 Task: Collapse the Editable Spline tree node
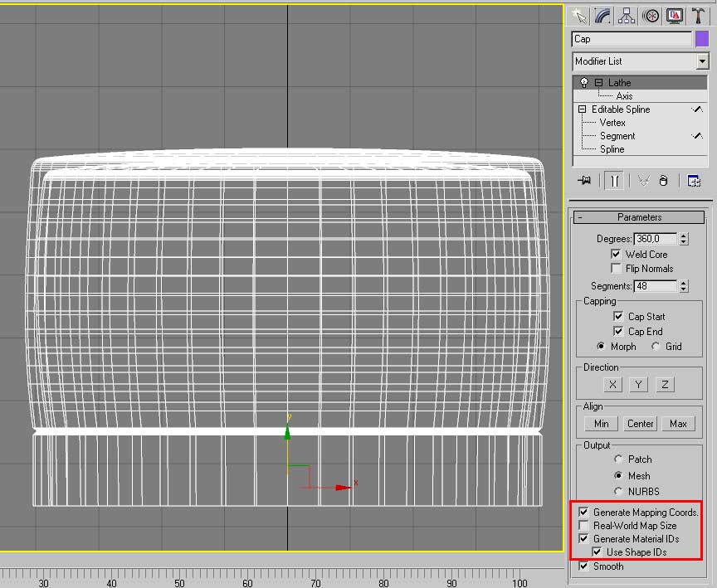pos(583,109)
